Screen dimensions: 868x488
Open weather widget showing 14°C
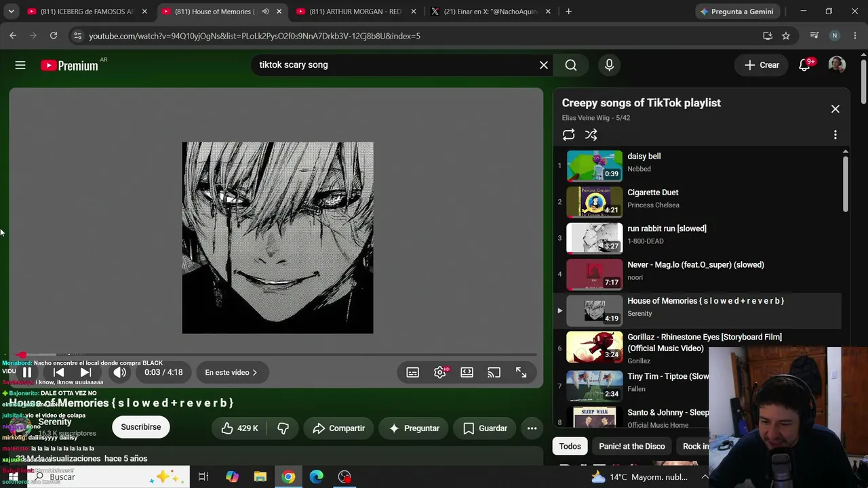click(x=639, y=477)
